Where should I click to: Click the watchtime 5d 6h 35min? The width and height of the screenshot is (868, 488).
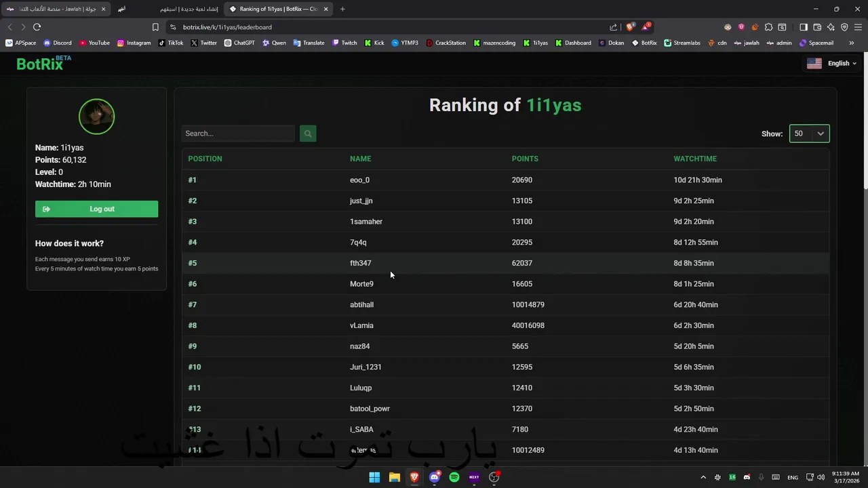tap(694, 367)
